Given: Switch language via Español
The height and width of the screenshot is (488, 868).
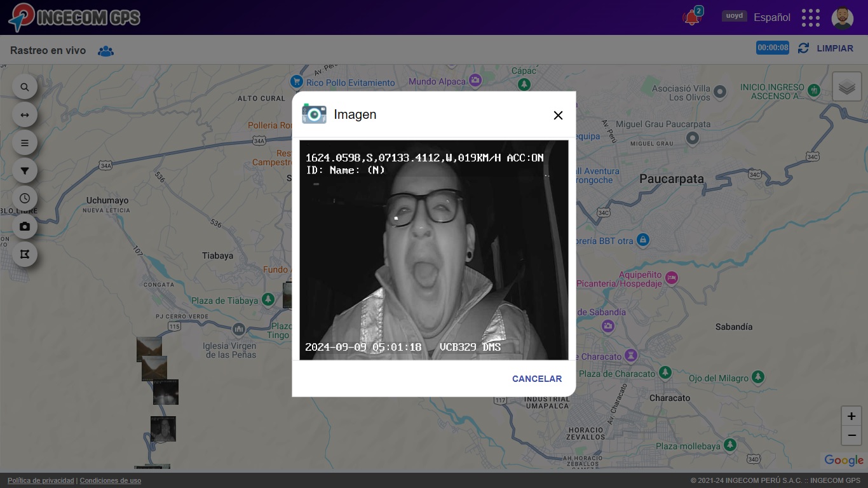Looking at the screenshot, I should (x=771, y=18).
